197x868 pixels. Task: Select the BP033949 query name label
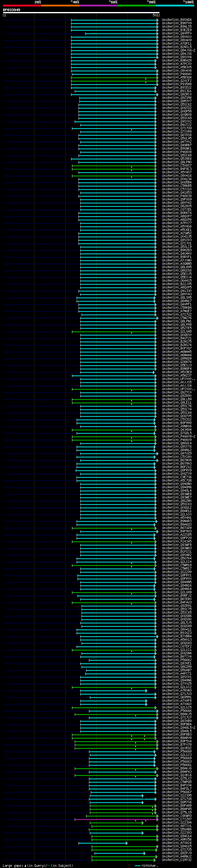point(11,10)
